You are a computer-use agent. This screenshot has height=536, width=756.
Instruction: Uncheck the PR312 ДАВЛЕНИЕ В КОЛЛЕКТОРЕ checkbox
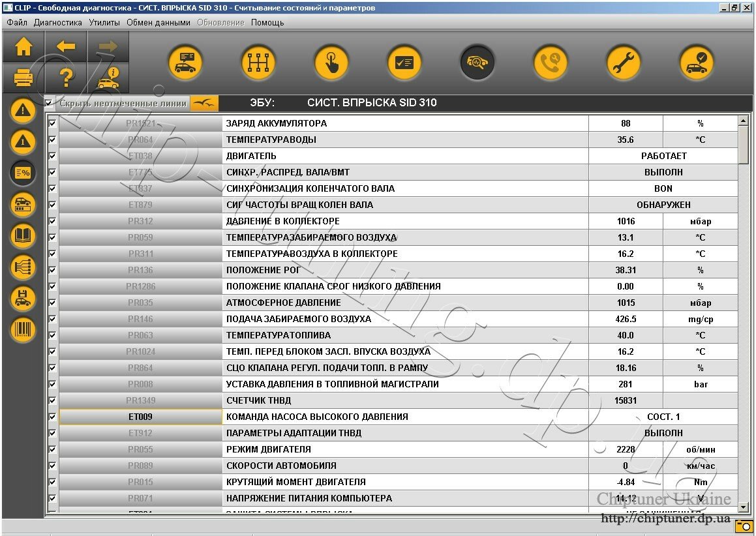click(x=52, y=221)
